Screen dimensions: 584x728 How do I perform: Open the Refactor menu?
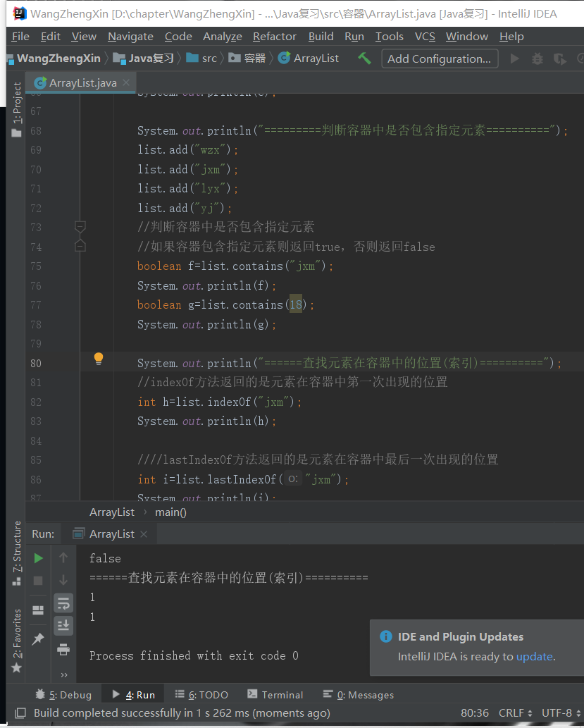(274, 36)
